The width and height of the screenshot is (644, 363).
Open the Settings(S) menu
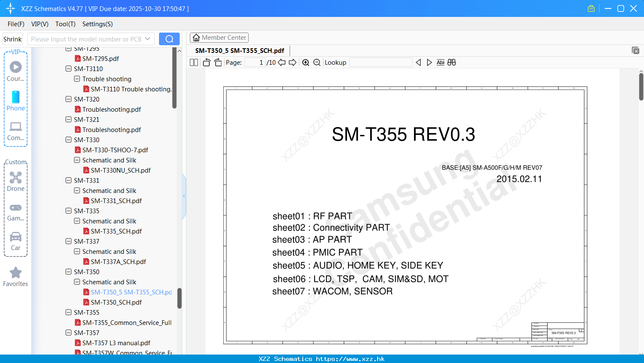point(97,24)
